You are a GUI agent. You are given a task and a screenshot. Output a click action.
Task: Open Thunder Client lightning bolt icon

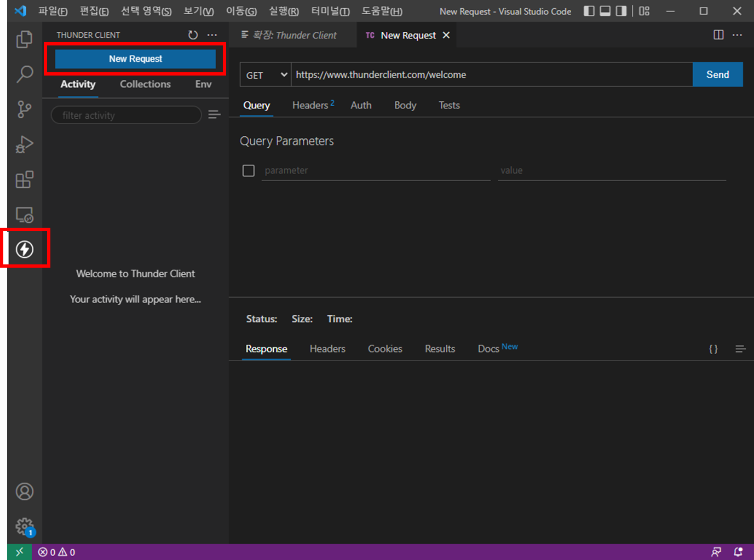[x=25, y=250]
